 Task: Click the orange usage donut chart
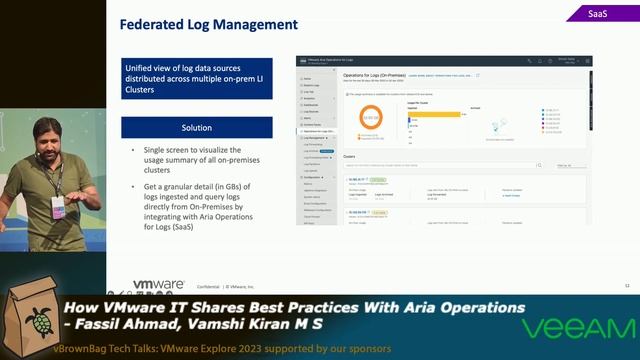click(371, 118)
